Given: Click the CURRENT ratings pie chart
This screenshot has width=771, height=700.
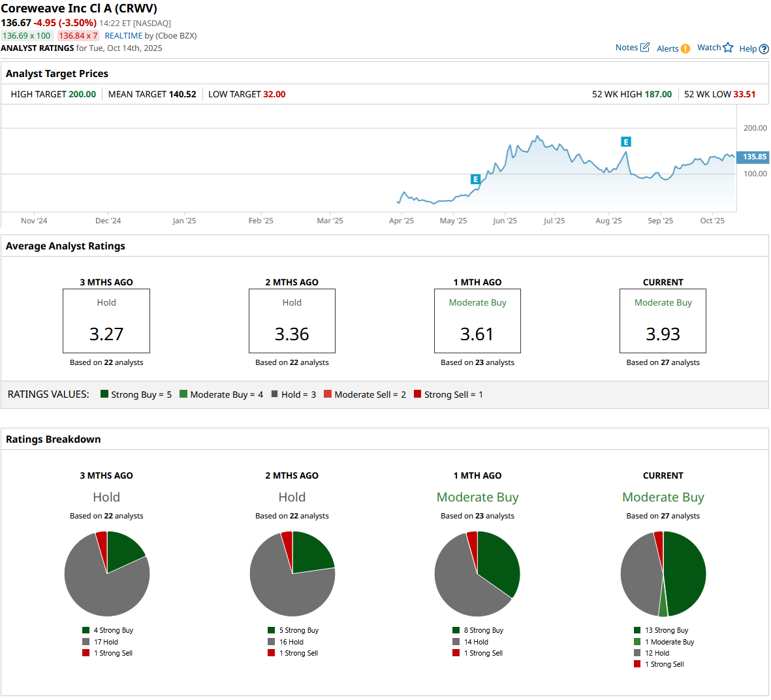Looking at the screenshot, I should (x=663, y=574).
